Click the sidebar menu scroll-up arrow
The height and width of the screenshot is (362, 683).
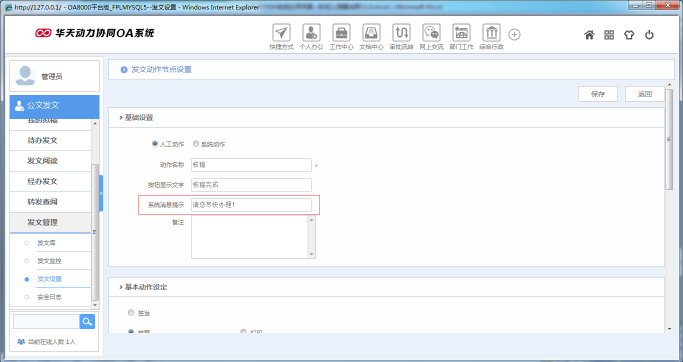click(95, 124)
